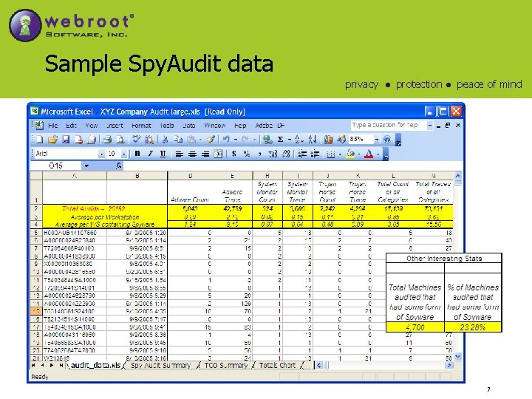Open the Insert menu
This screenshot has width=532, height=399.
(115, 126)
